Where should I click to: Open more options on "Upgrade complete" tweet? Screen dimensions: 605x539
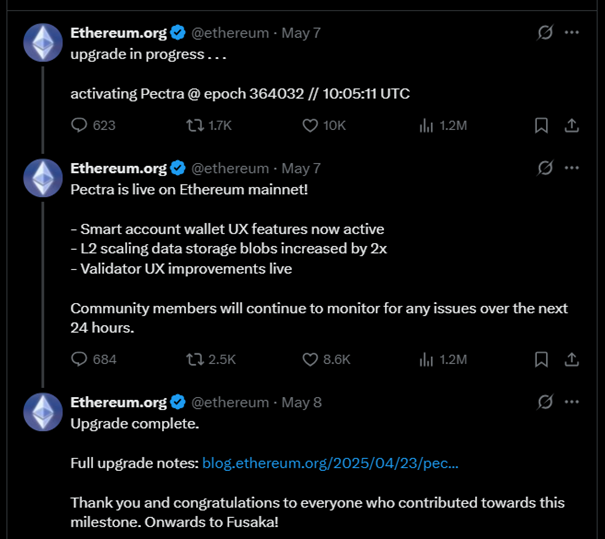click(571, 402)
